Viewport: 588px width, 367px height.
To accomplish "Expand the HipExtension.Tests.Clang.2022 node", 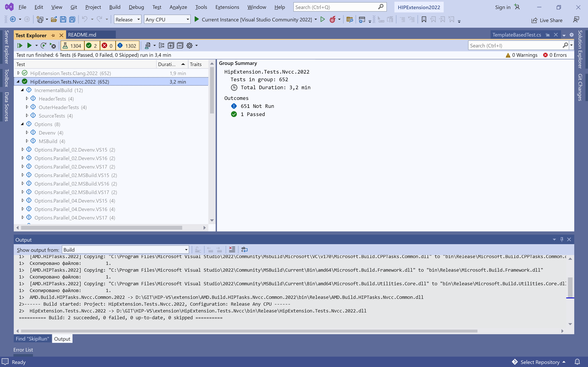I will coord(19,73).
